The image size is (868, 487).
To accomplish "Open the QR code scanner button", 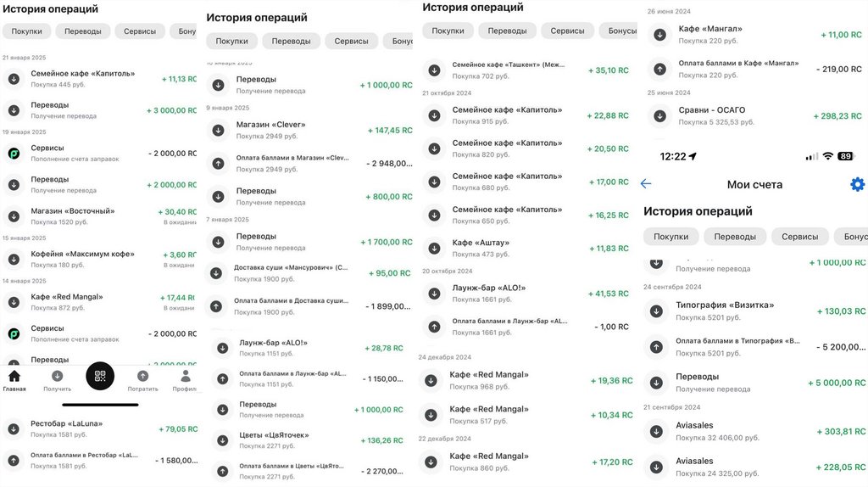I will [x=100, y=377].
